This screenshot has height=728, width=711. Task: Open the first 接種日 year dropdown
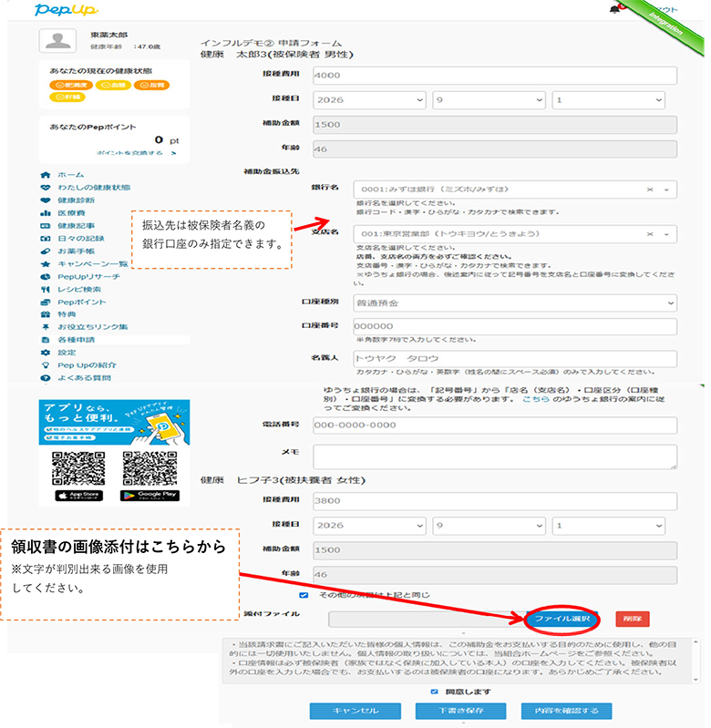click(x=369, y=100)
